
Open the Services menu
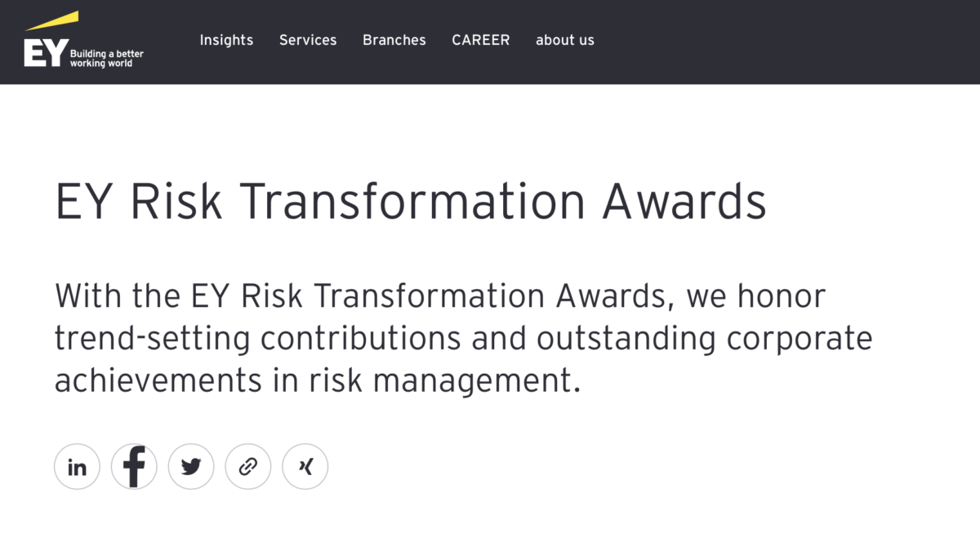coord(308,40)
